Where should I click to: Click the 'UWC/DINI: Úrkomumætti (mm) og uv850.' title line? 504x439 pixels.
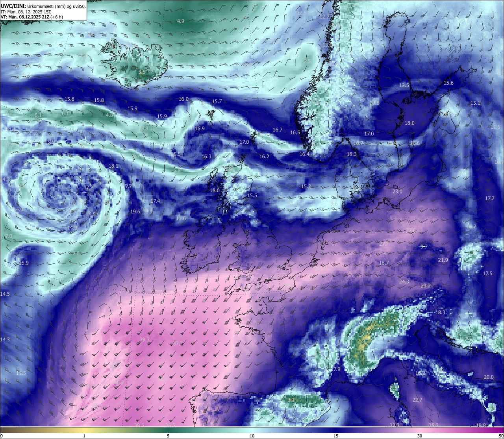43,6
